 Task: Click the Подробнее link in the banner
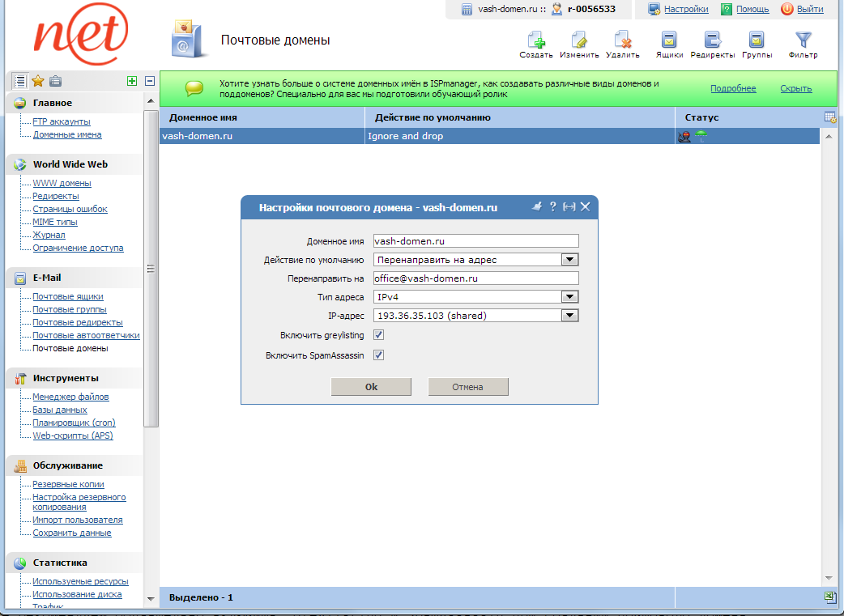733,89
